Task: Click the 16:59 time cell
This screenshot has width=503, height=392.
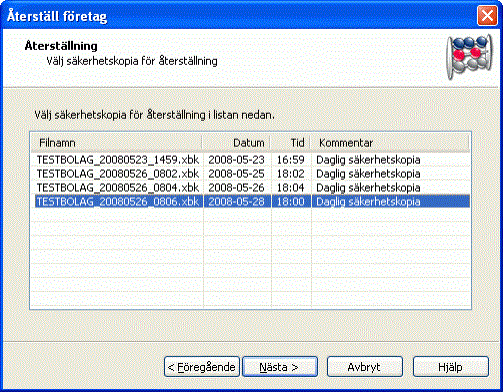Action: pos(291,160)
